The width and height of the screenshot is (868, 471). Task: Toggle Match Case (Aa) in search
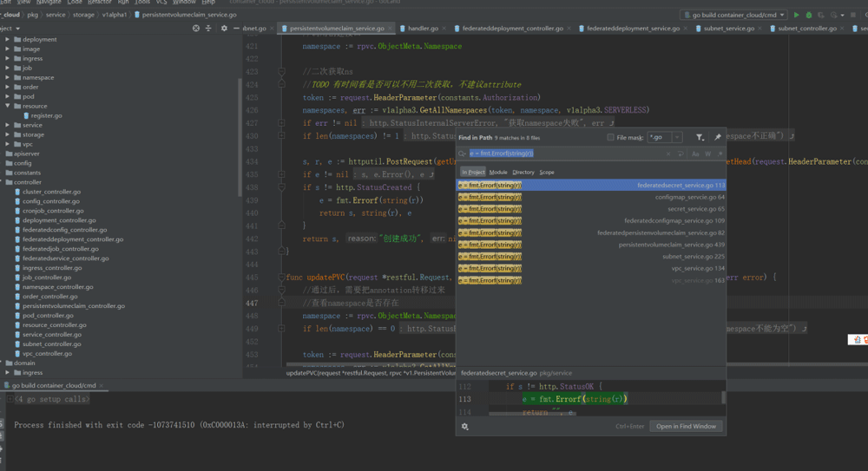[x=695, y=154]
